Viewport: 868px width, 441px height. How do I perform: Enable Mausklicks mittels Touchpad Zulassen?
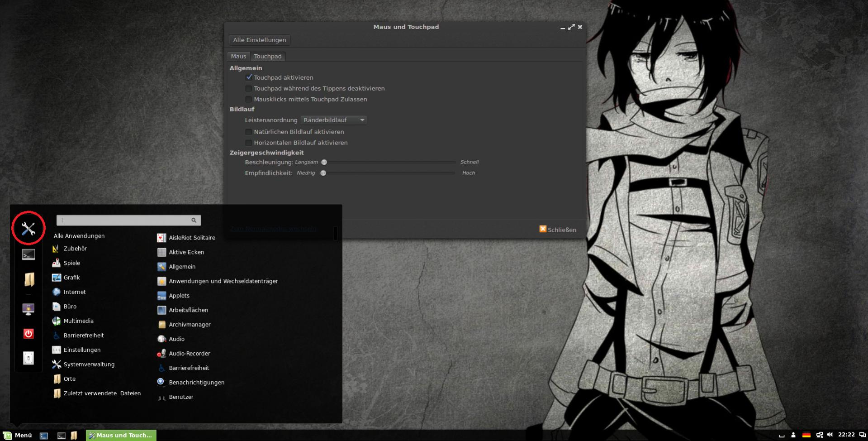click(x=248, y=99)
